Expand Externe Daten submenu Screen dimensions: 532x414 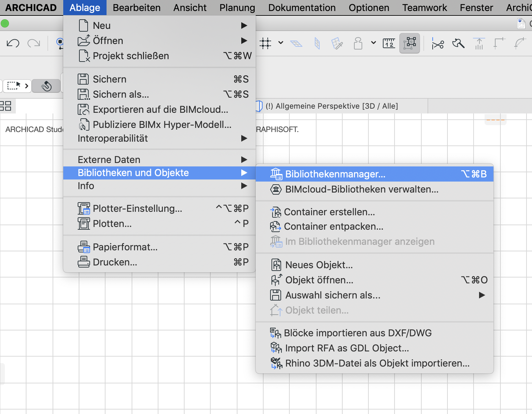pyautogui.click(x=159, y=160)
